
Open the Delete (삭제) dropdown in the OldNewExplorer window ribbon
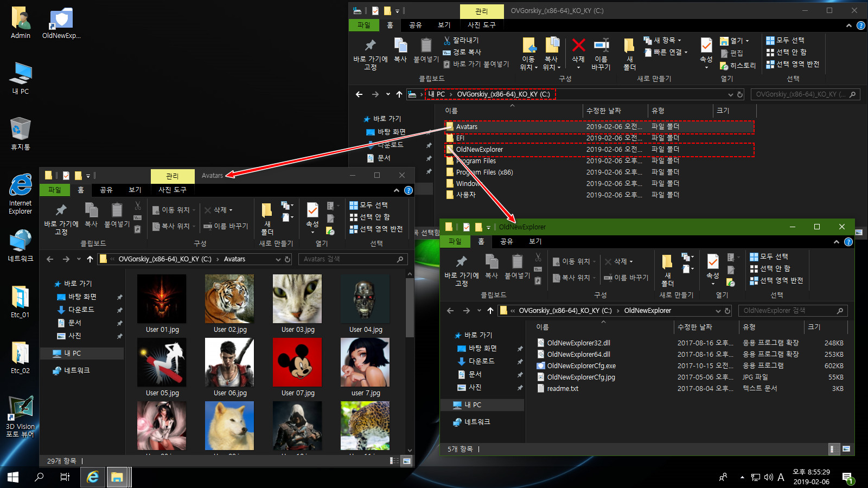click(x=620, y=261)
